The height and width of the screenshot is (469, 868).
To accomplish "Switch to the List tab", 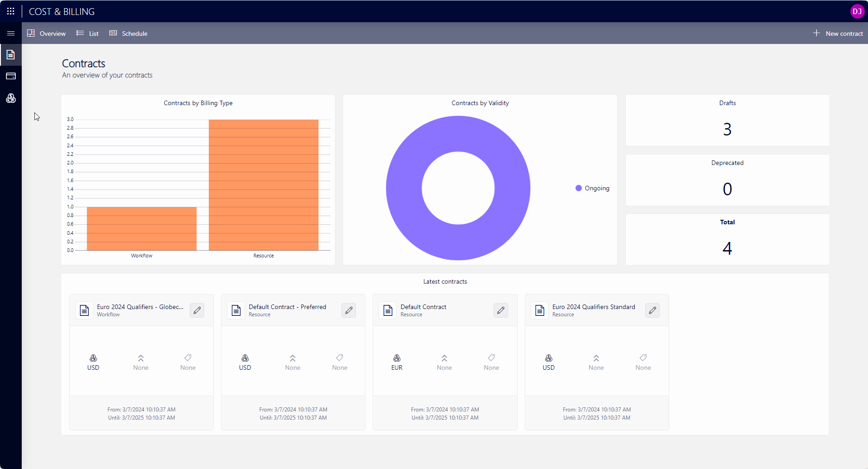I will click(87, 34).
